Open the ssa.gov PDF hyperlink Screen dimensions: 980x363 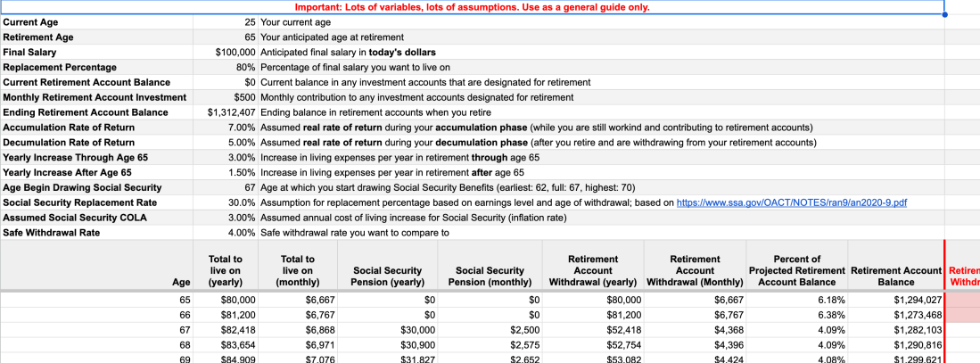[792, 202]
